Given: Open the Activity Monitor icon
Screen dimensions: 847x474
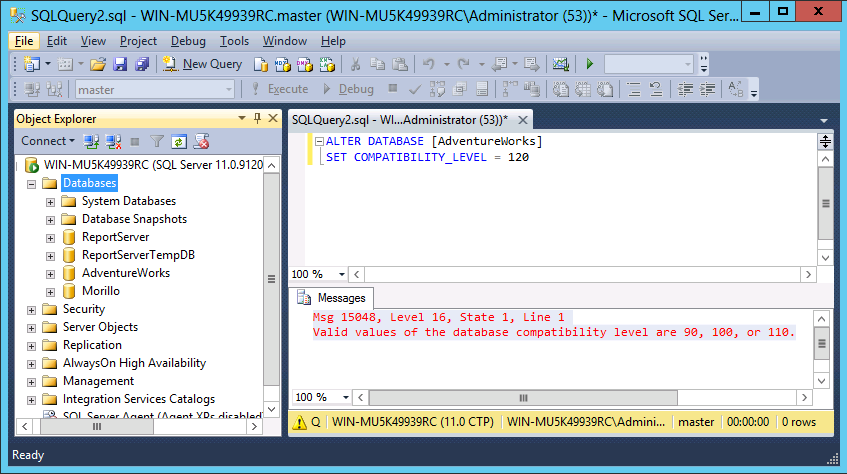Looking at the screenshot, I should [561, 64].
